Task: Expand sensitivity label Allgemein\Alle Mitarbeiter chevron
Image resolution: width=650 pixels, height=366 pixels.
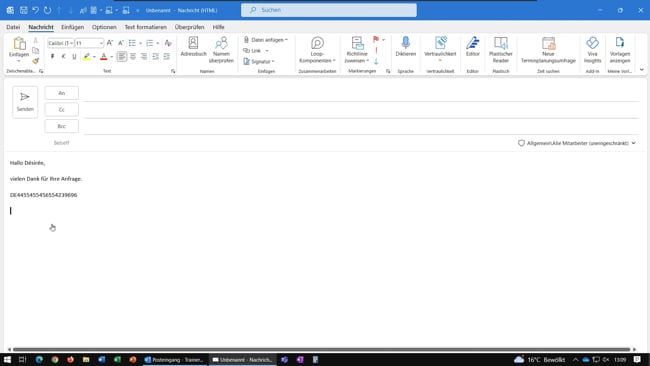Action: [633, 143]
